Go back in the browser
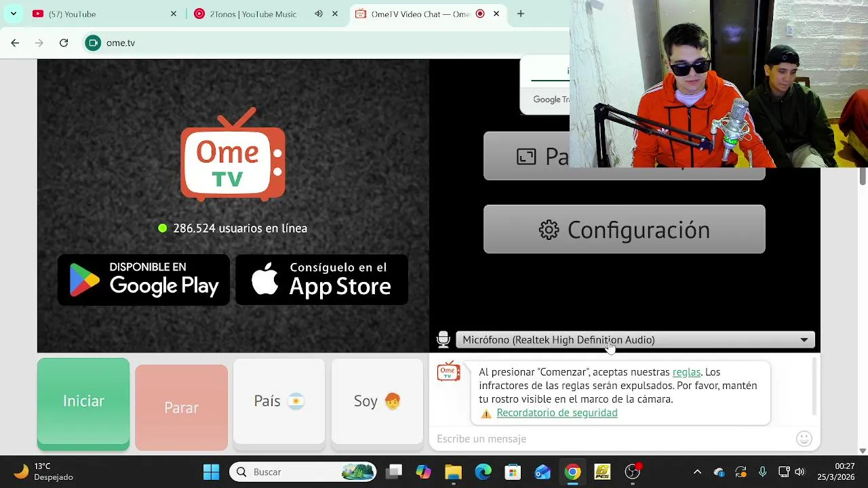Screen dimensions: 868x488 [15, 43]
